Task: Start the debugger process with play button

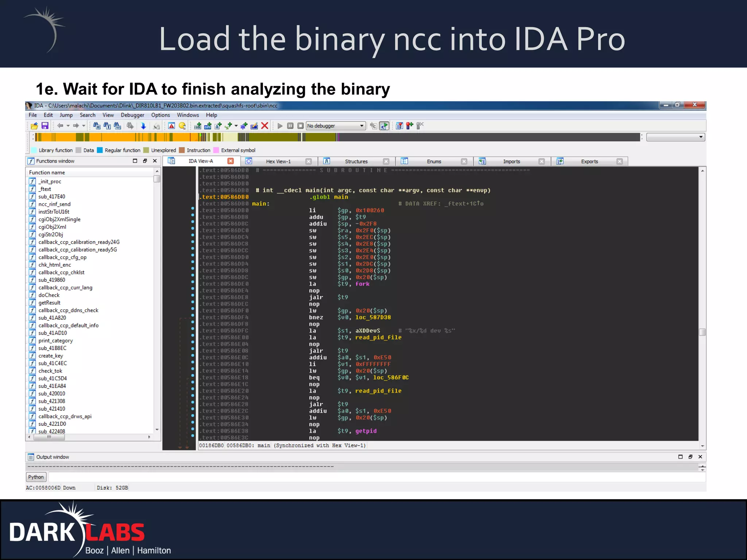Action: pyautogui.click(x=280, y=126)
